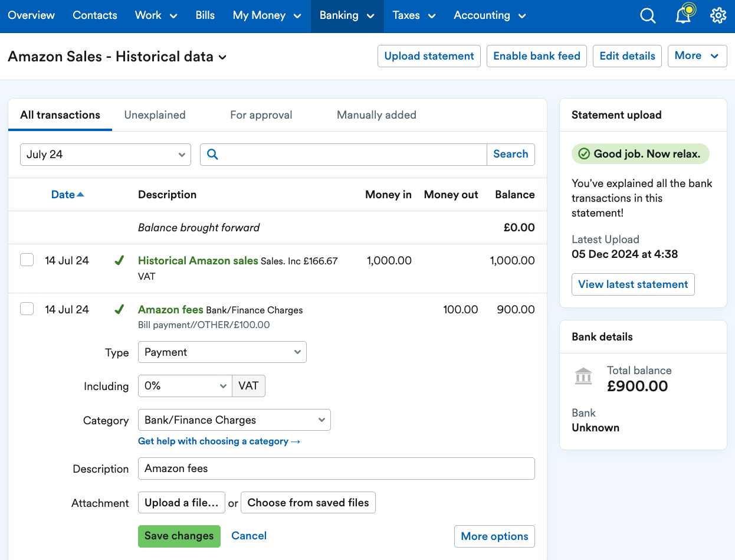Image resolution: width=735 pixels, height=560 pixels.
Task: Click the Bill payment//OTHER/£100.00 text
Action: point(204,325)
